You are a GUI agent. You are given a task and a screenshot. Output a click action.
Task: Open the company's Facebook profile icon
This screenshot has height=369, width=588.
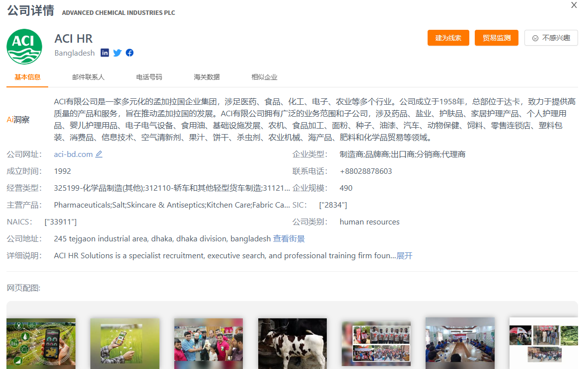point(130,53)
